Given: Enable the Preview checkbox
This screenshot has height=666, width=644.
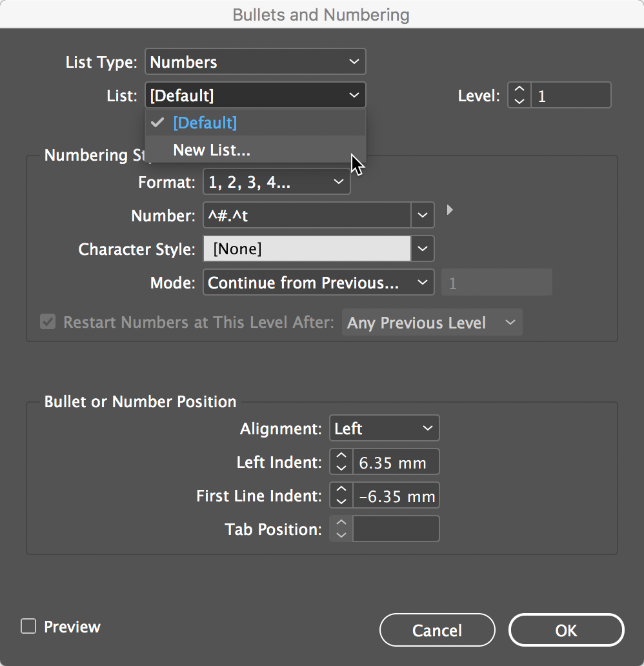Looking at the screenshot, I should pos(28,626).
